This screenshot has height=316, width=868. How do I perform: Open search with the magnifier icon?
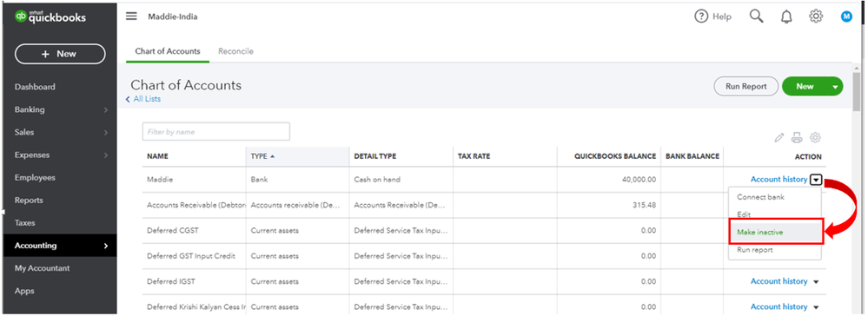point(756,16)
